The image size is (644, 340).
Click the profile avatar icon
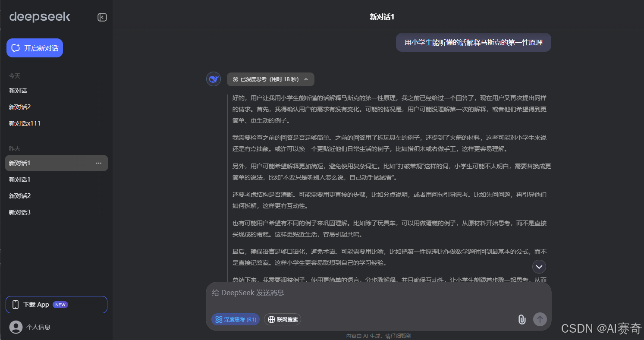[x=16, y=327]
